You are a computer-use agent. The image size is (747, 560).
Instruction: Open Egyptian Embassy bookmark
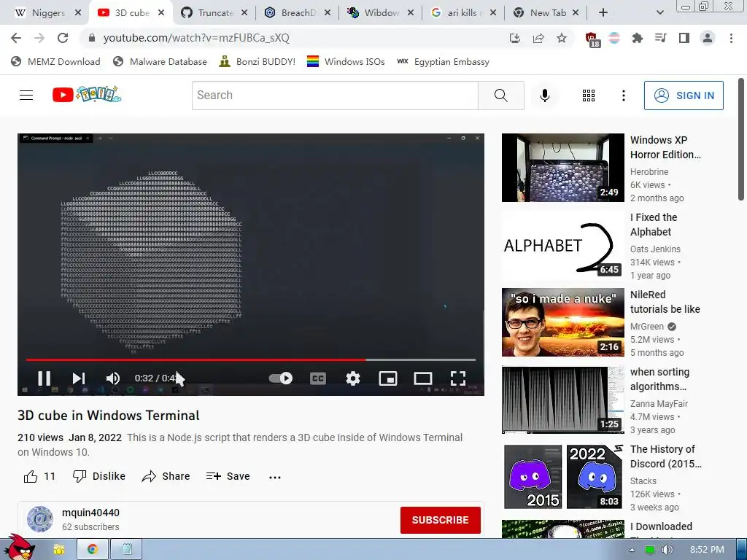coord(443,62)
